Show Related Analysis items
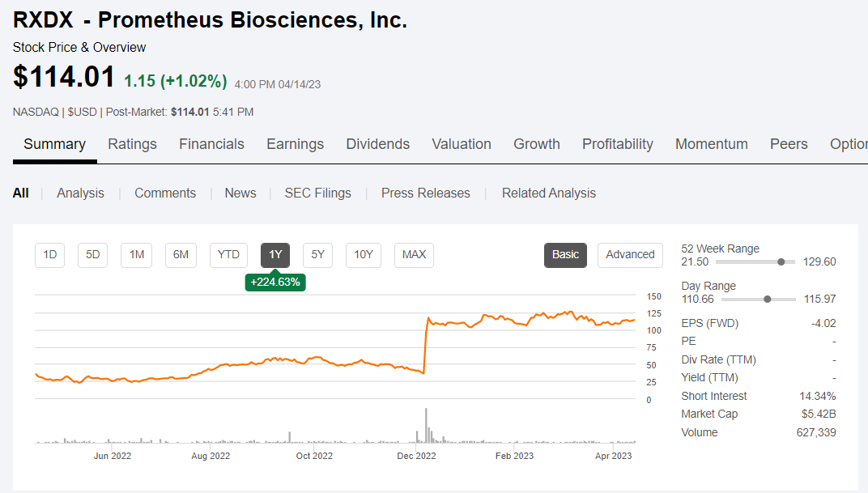 548,193
